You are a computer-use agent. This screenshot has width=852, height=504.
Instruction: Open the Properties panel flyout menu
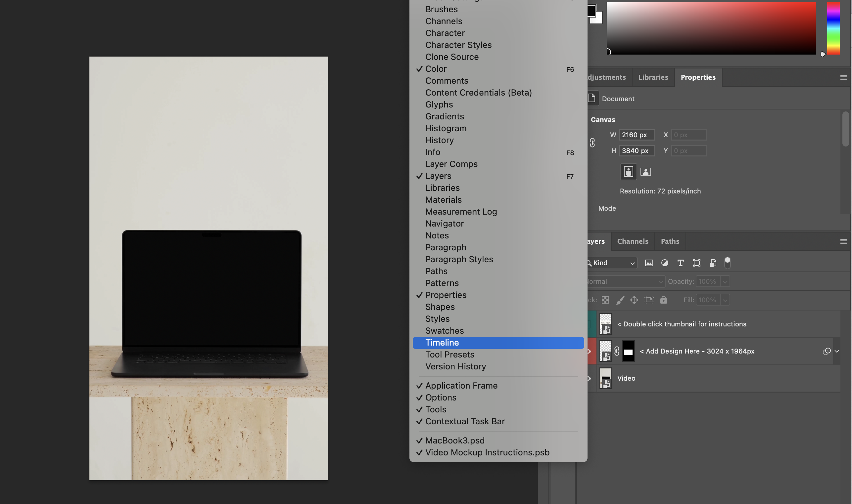843,77
